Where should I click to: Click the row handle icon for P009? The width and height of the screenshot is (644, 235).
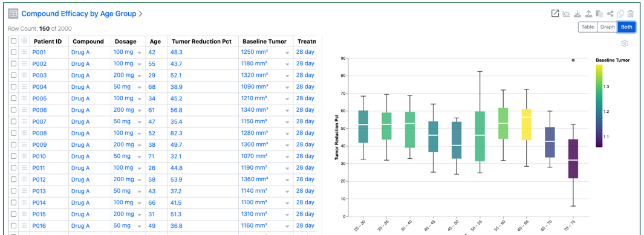(x=24, y=144)
